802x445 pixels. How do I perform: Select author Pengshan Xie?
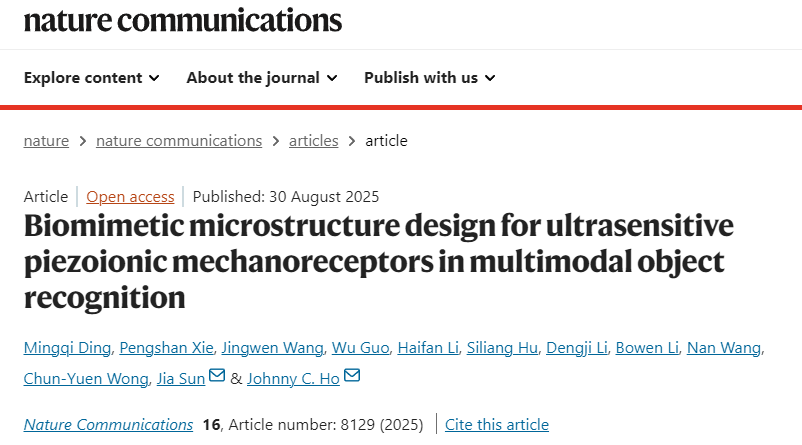pos(166,348)
